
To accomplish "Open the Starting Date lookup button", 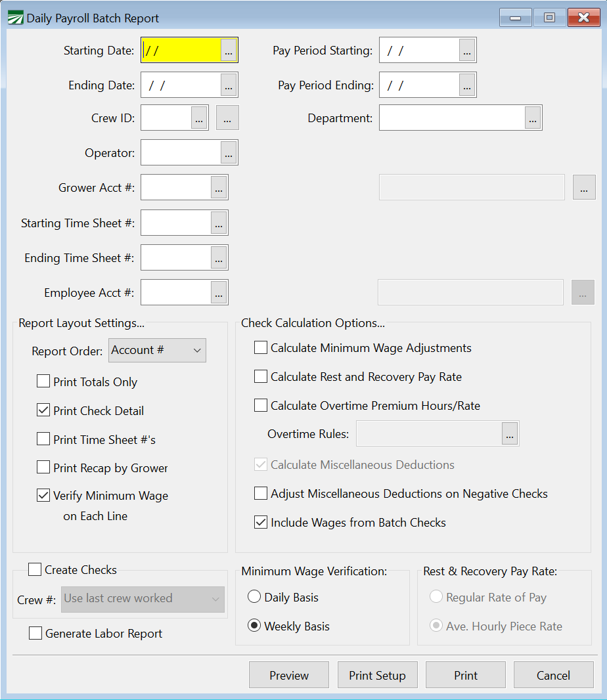I will pyautogui.click(x=228, y=51).
